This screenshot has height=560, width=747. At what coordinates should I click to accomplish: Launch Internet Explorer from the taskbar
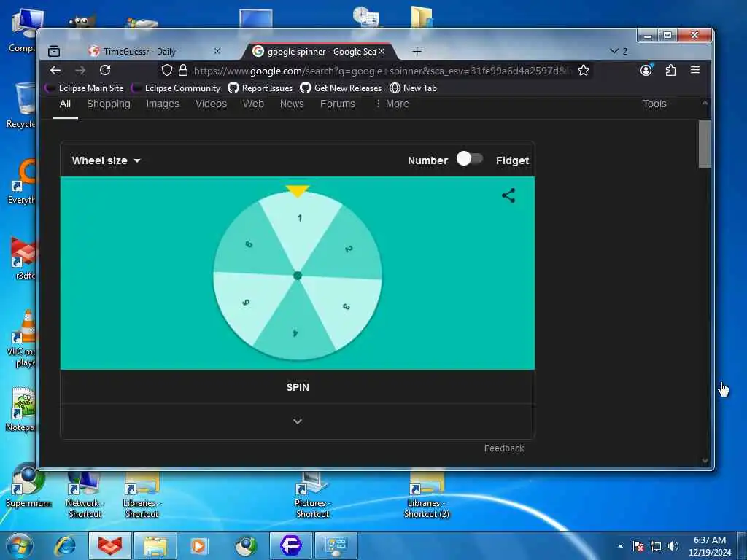[65, 545]
